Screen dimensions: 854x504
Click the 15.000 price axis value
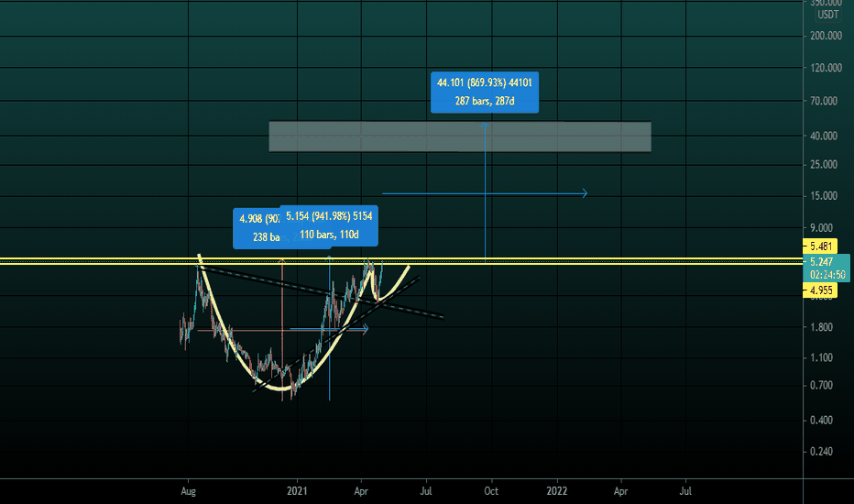coord(824,196)
